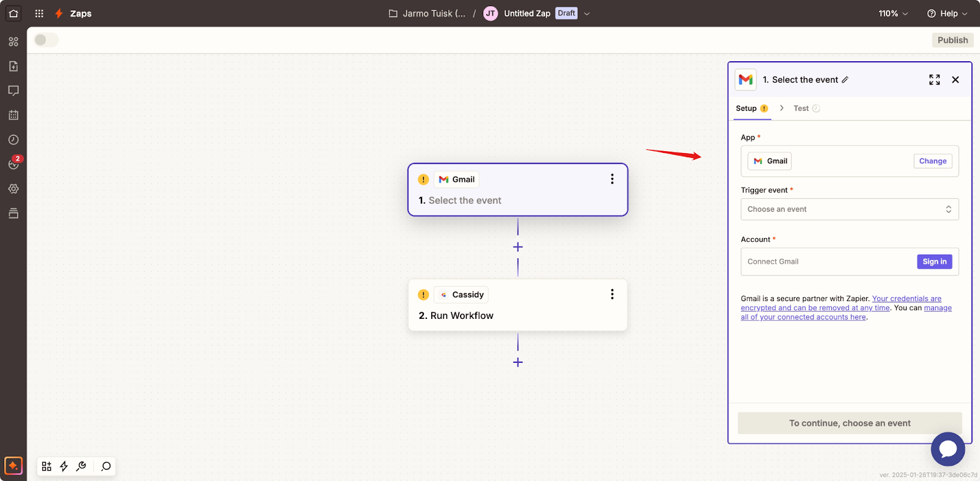Click the wrench tools icon in bottom toolbar
Viewport: 980px width, 481px height.
coord(81,466)
